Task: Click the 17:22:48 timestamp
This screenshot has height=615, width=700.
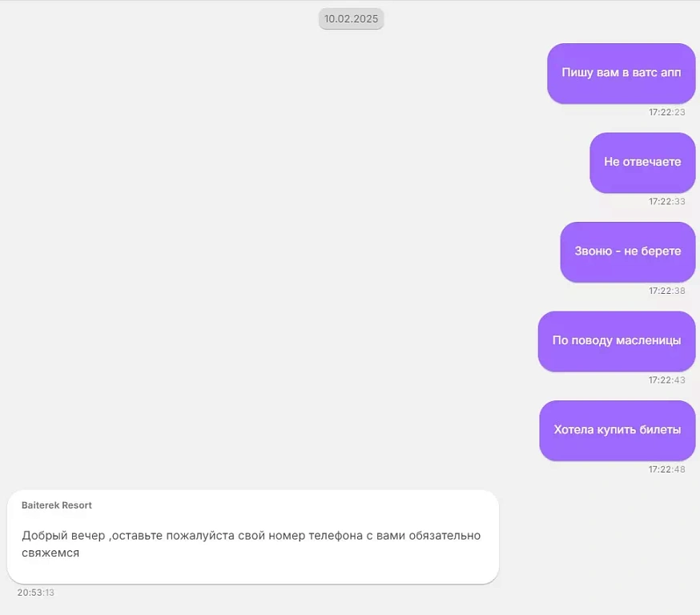Action: 666,470
